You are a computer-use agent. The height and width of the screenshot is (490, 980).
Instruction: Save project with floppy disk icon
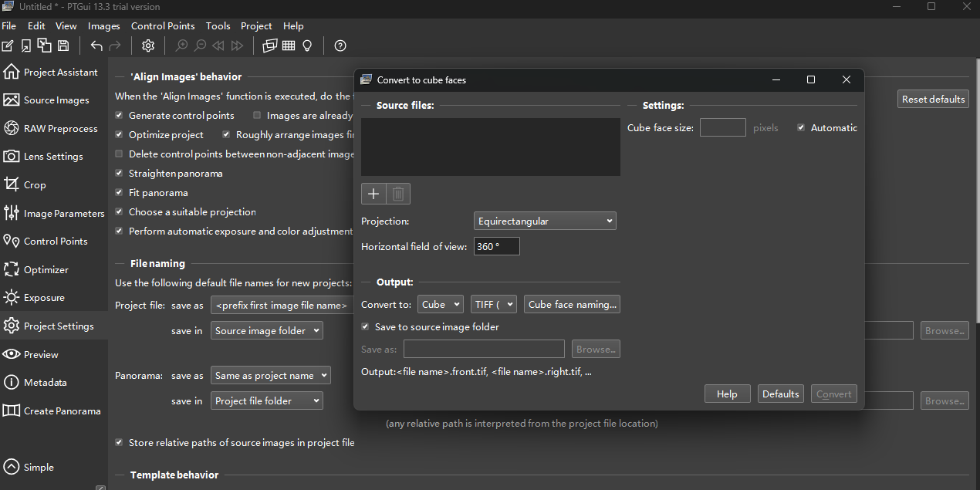click(63, 46)
